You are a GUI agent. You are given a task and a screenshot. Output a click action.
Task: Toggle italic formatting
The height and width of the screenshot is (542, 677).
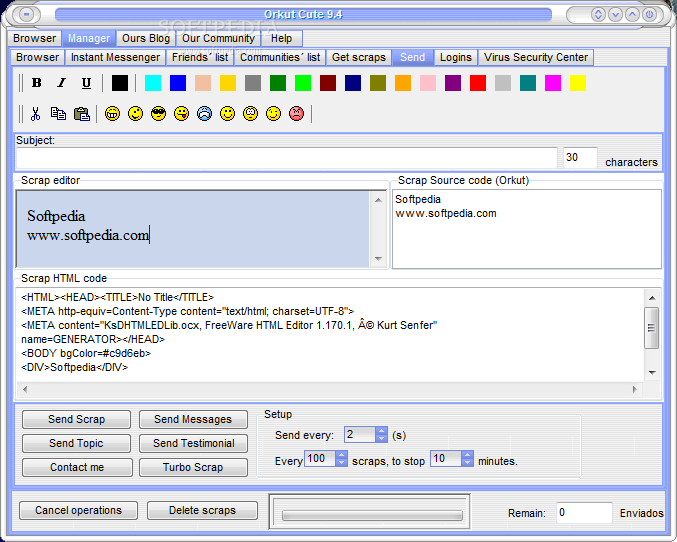click(x=61, y=83)
